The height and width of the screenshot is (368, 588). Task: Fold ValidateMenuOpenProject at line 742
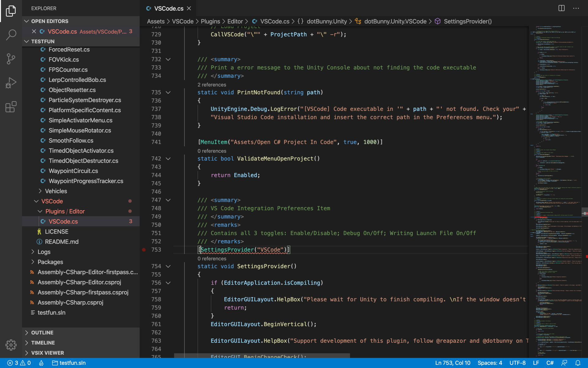(168, 159)
